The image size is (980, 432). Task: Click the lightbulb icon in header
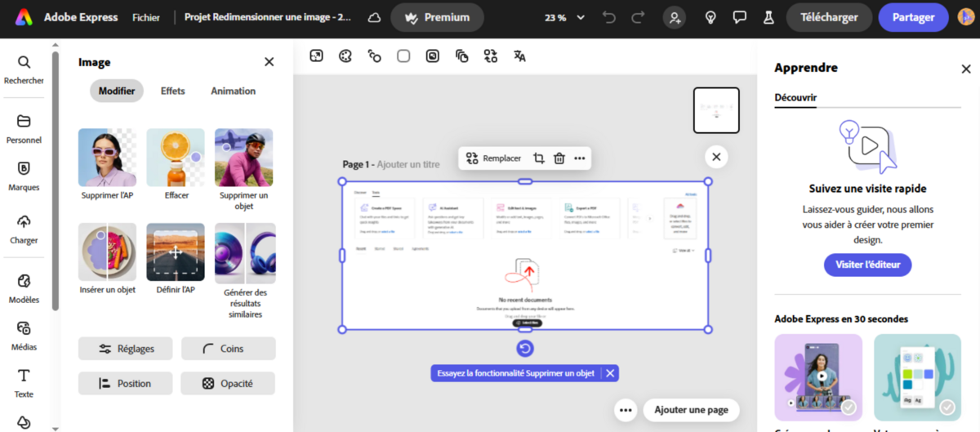click(x=710, y=17)
